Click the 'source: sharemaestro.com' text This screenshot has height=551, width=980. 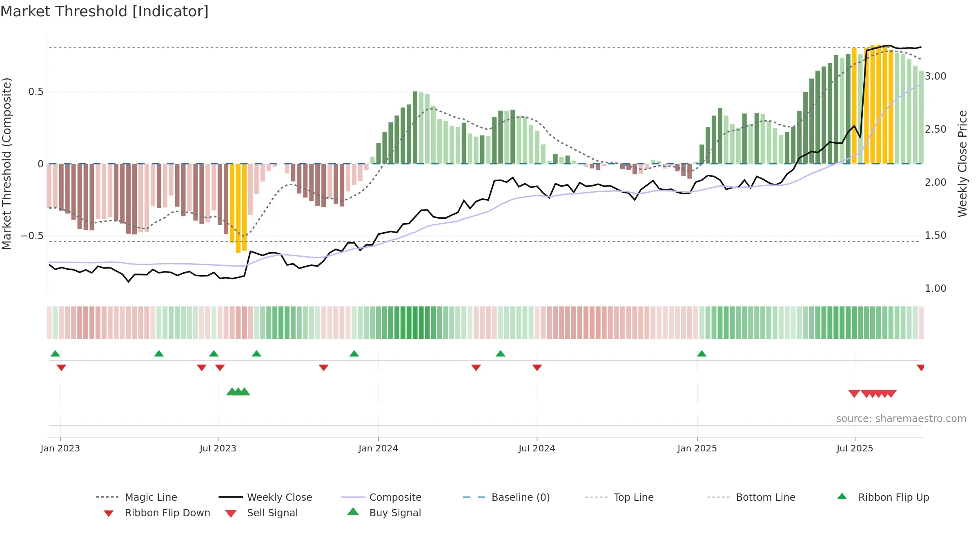pos(901,419)
